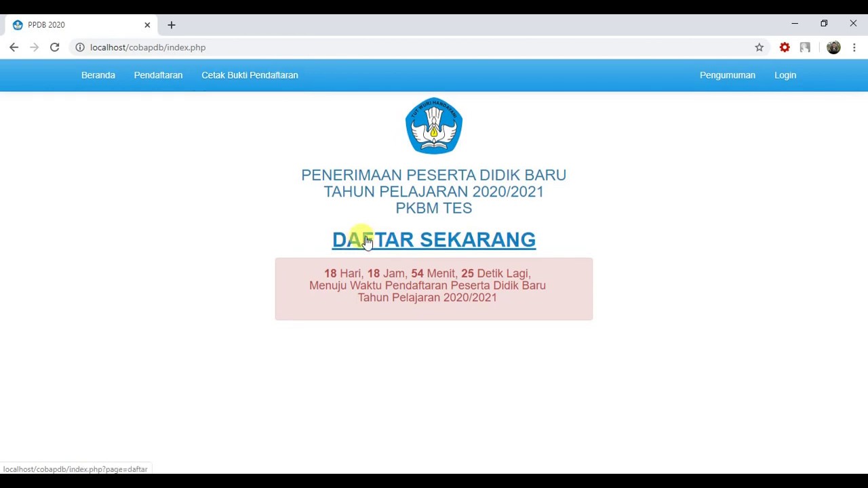Open the site information icon in the address bar
This screenshot has width=868, height=488.
pos(79,47)
